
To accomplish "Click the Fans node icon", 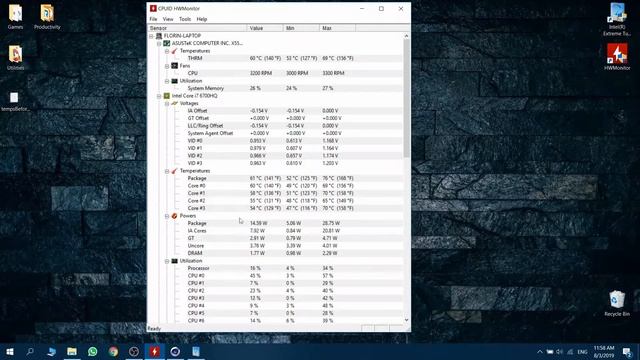I will (174, 66).
